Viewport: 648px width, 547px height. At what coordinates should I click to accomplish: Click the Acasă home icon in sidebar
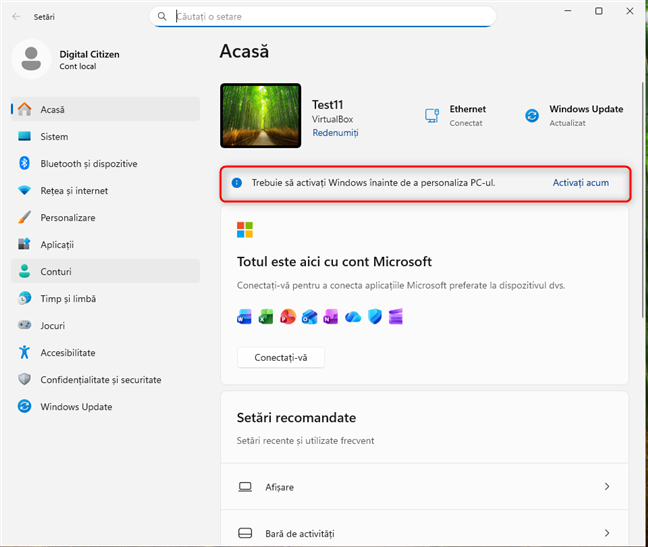[x=24, y=109]
